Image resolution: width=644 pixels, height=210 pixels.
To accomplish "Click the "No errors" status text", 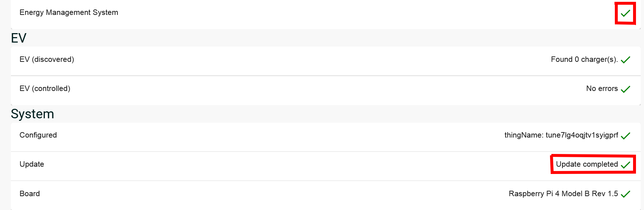I will point(602,88).
